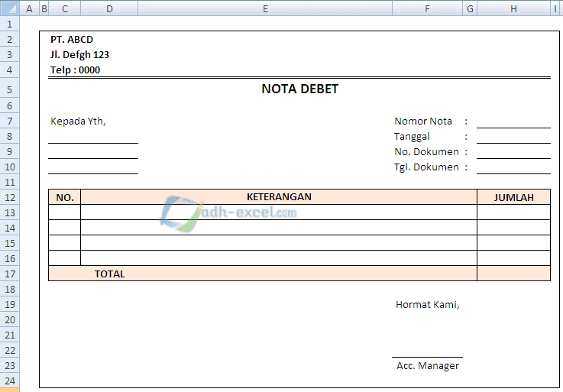Click the 'Hormat Kami,' text

[x=427, y=305]
